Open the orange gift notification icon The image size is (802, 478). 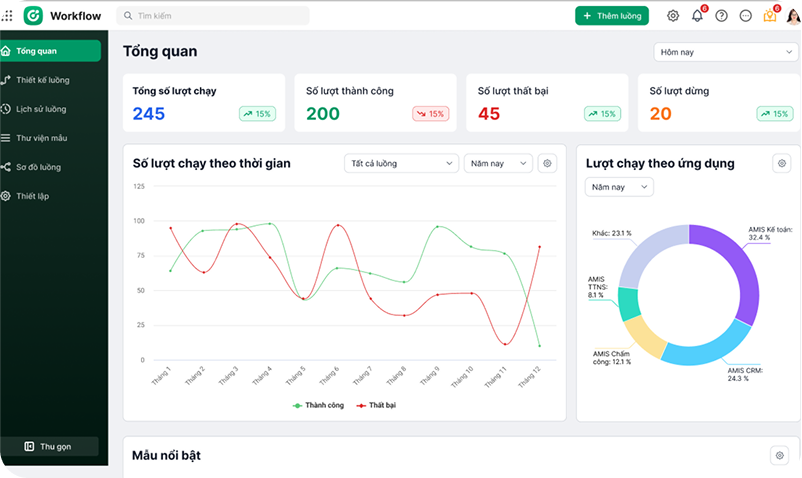[770, 16]
